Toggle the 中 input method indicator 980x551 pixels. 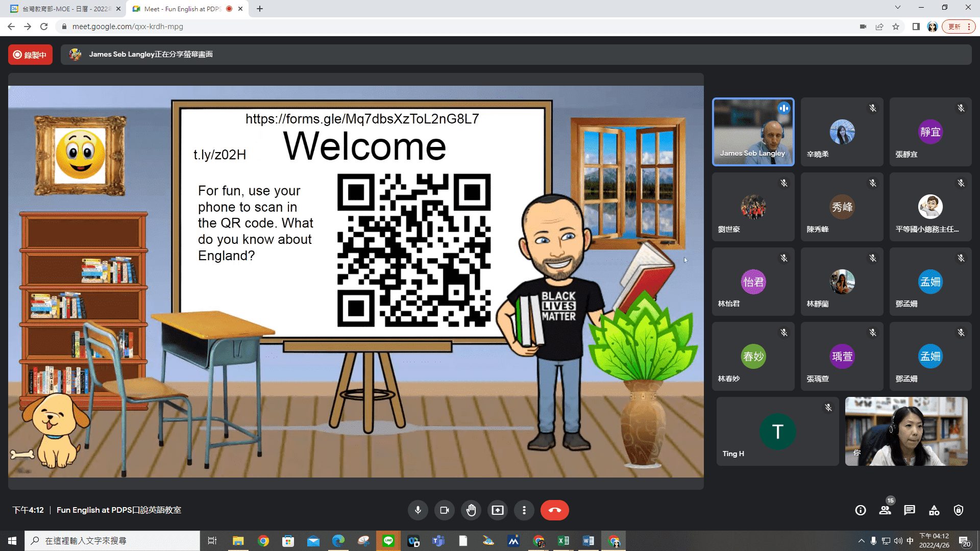(910, 541)
